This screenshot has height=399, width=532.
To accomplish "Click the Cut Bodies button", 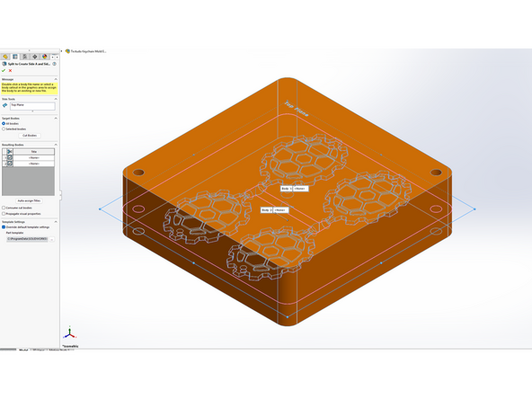I will coord(30,136).
